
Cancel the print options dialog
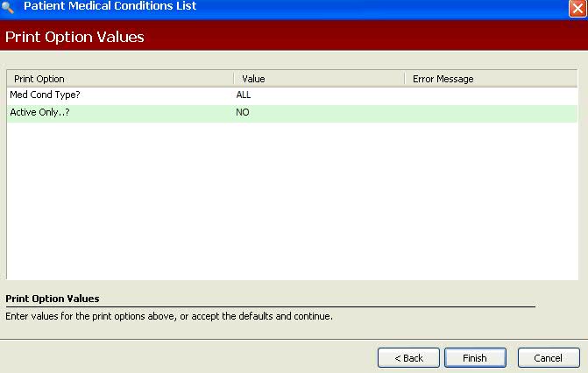pyautogui.click(x=549, y=358)
